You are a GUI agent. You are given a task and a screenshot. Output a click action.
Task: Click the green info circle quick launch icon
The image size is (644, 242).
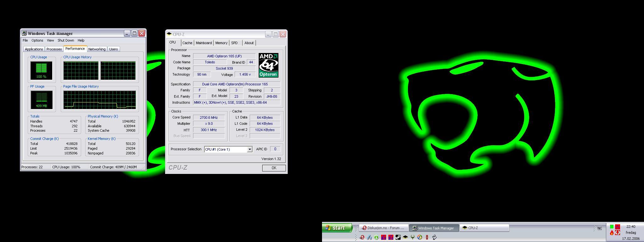pyautogui.click(x=376, y=237)
